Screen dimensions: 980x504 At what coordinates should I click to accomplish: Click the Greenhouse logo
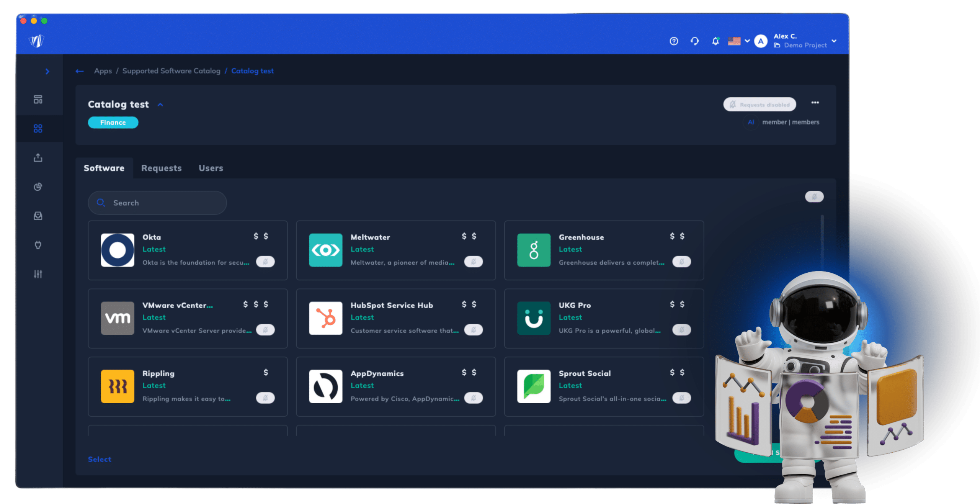coord(534,250)
